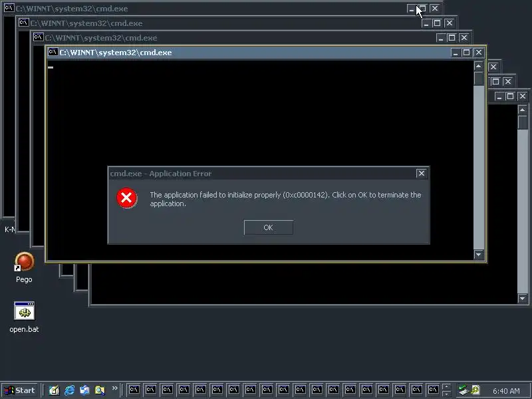Image resolution: width=532 pixels, height=399 pixels.
Task: Close the right background cmd window with visible scrollbar
Action: pos(522,96)
